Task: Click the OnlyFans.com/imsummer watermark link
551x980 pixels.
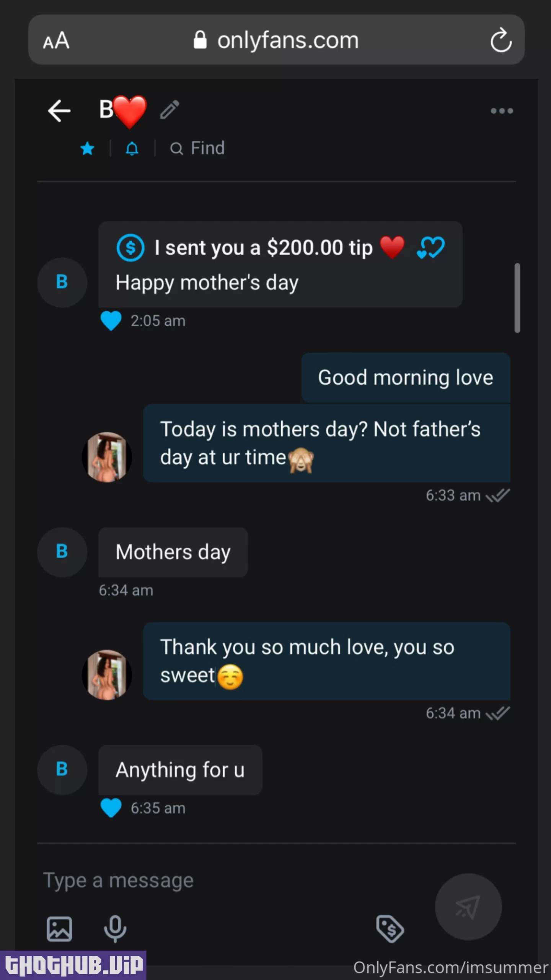Action: click(450, 968)
